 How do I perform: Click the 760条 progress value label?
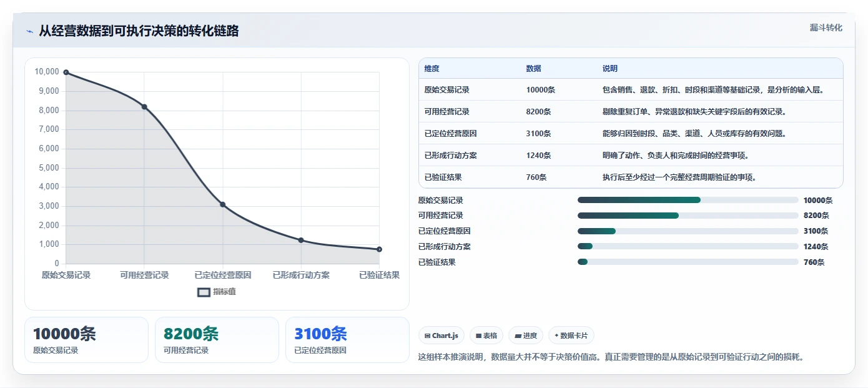tap(814, 262)
